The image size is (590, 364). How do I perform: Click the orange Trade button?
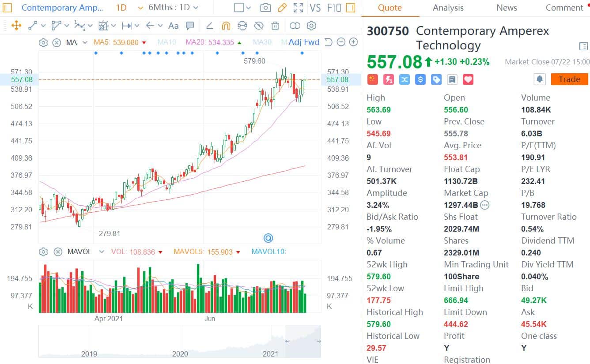(x=569, y=79)
